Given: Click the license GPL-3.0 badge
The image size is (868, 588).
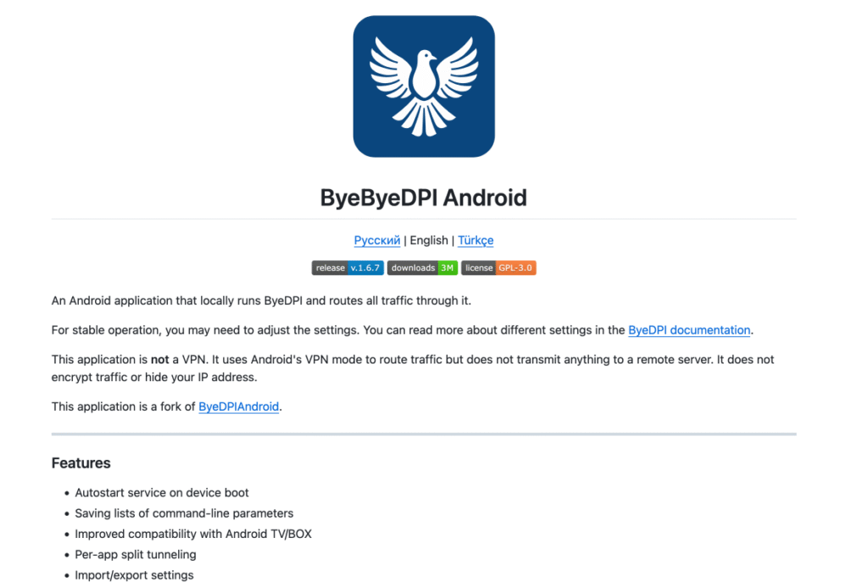Looking at the screenshot, I should pos(498,268).
